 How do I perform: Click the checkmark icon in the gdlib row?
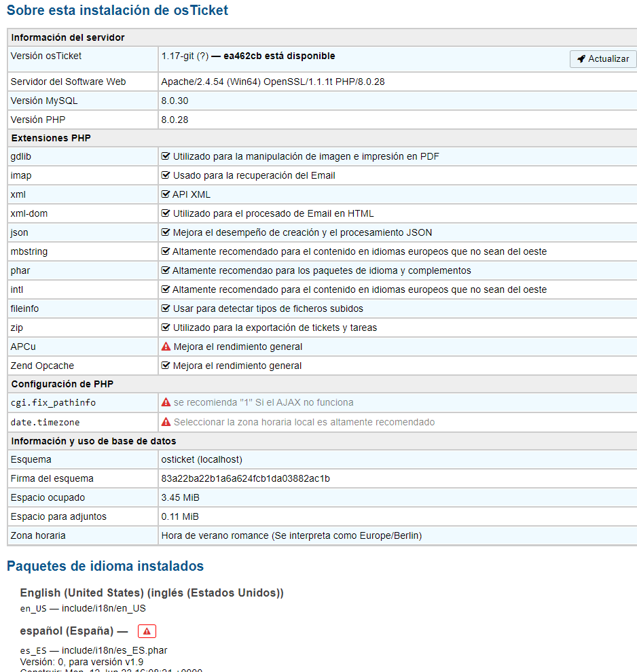[166, 157]
